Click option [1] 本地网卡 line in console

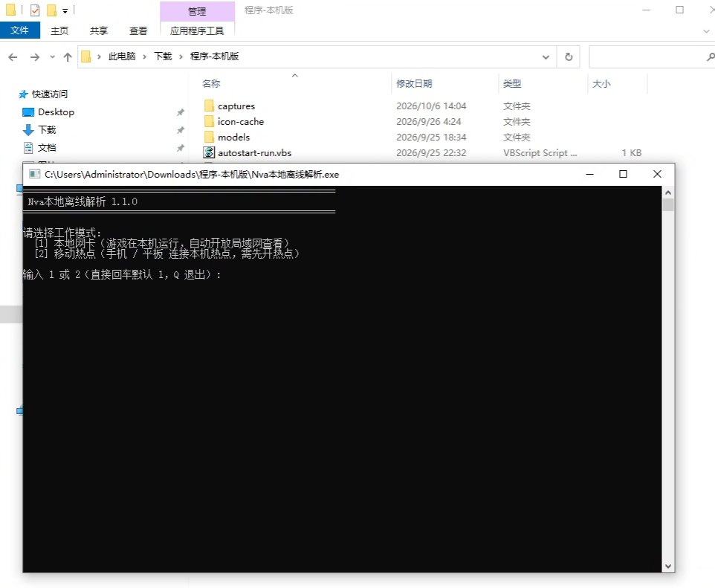point(162,243)
